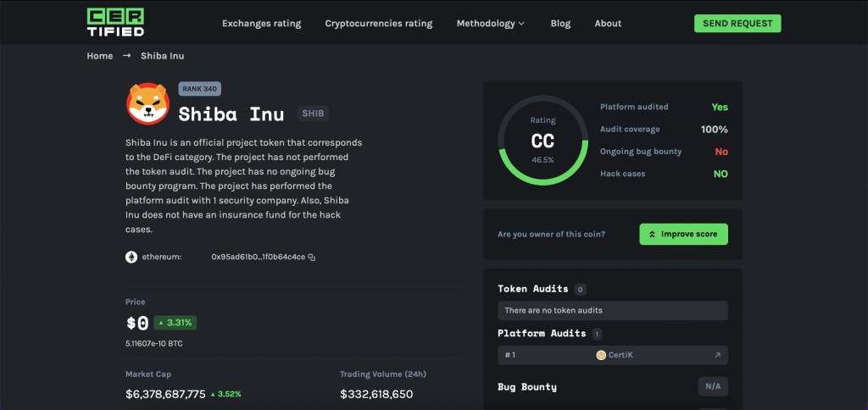Screen dimensions: 868x410
Task: Click the Shiba Inu coin logo
Action: pos(147,103)
